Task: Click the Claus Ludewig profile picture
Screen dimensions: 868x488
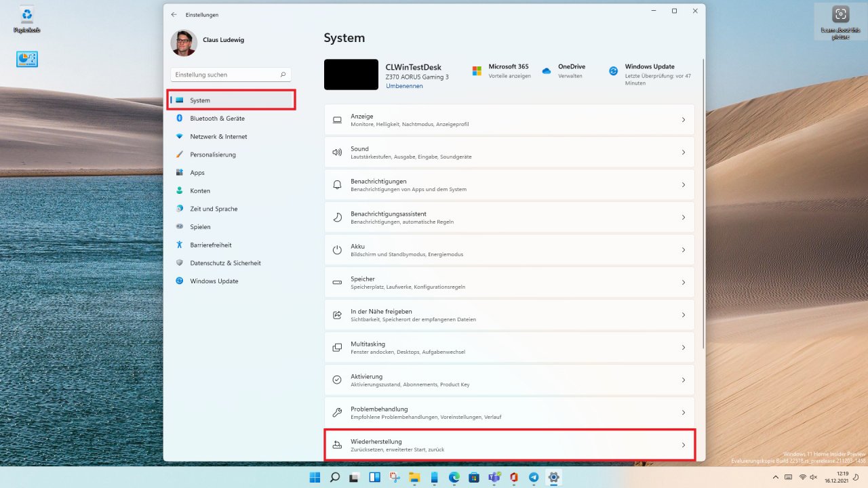Action: (184, 43)
